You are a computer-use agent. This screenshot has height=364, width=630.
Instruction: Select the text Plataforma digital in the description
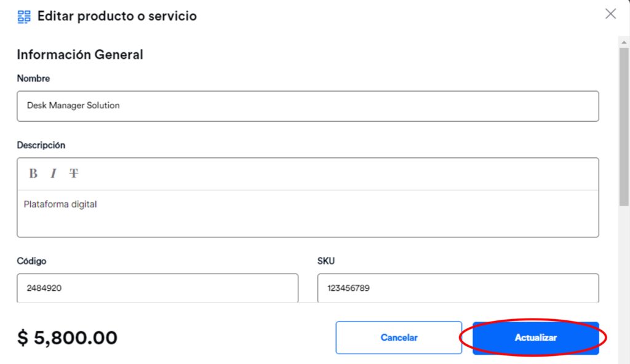59,204
